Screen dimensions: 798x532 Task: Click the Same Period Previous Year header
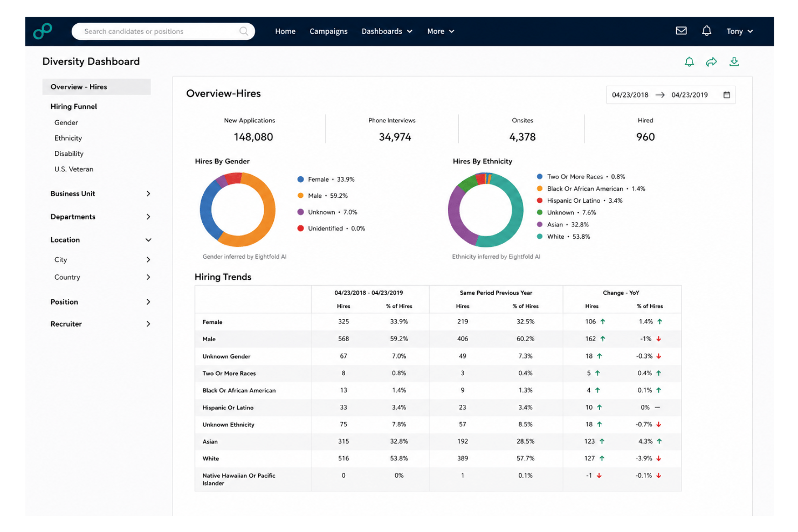pyautogui.click(x=496, y=293)
